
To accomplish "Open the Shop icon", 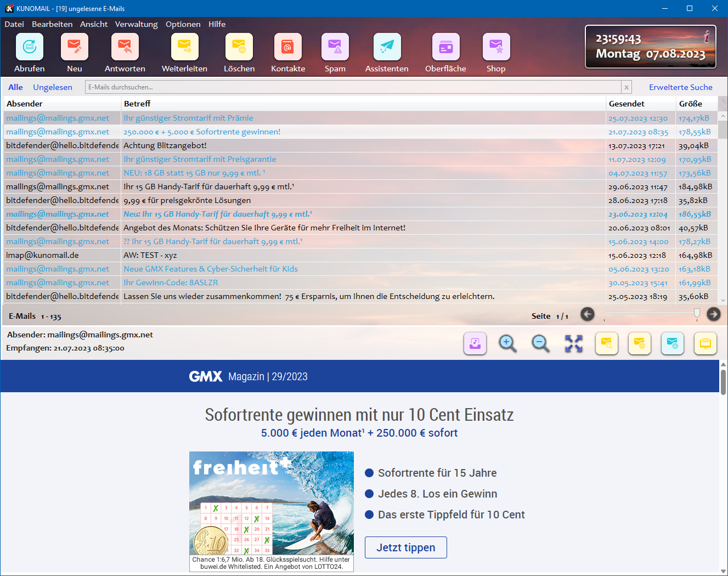I will pyautogui.click(x=496, y=47).
